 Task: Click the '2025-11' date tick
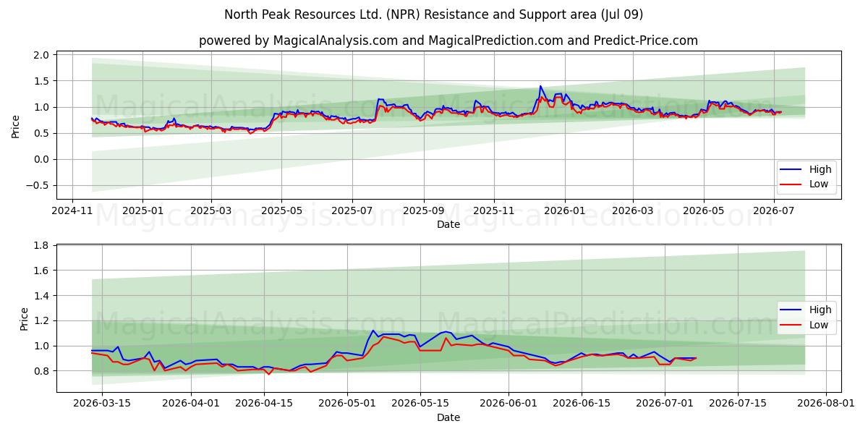[x=494, y=210]
